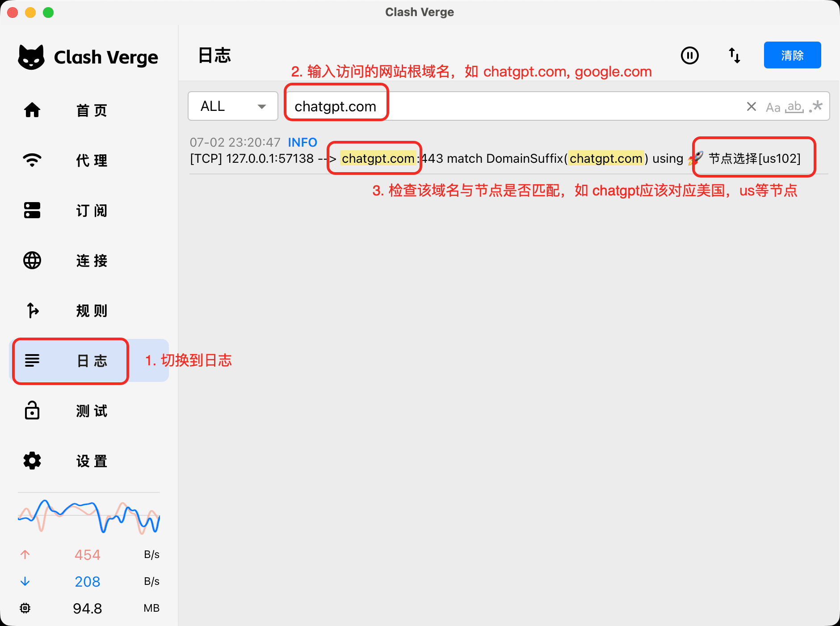Click the upload arrow icon next to 454
The height and width of the screenshot is (626, 840).
(25, 554)
